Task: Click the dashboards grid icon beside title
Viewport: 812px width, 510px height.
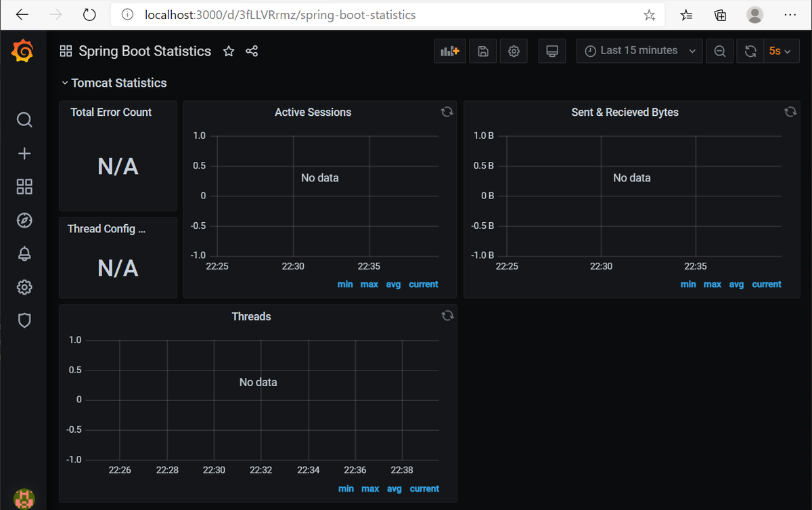Action: (66, 51)
